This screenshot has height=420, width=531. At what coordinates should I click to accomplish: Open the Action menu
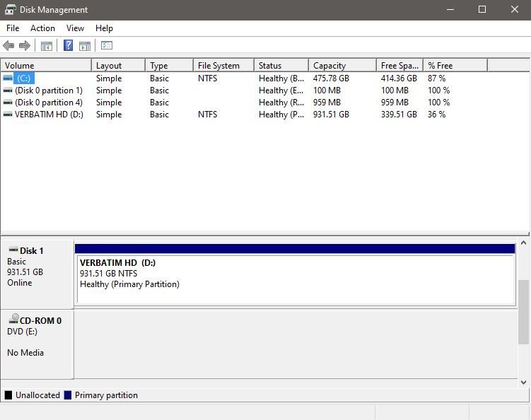click(42, 28)
